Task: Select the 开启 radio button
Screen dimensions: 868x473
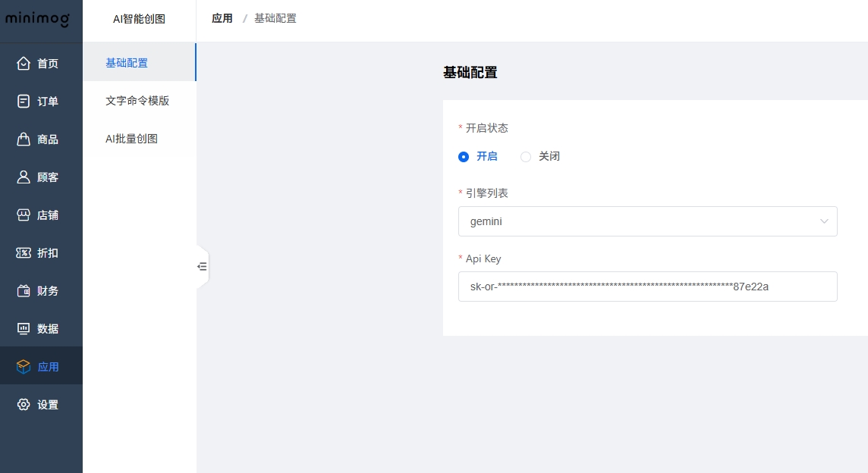Action: tap(464, 157)
